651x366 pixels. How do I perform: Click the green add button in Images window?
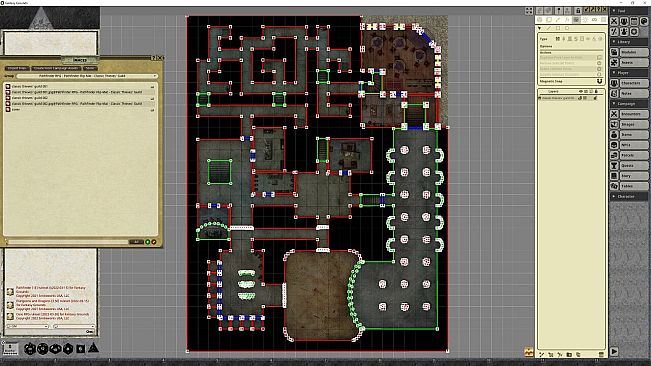[147, 242]
